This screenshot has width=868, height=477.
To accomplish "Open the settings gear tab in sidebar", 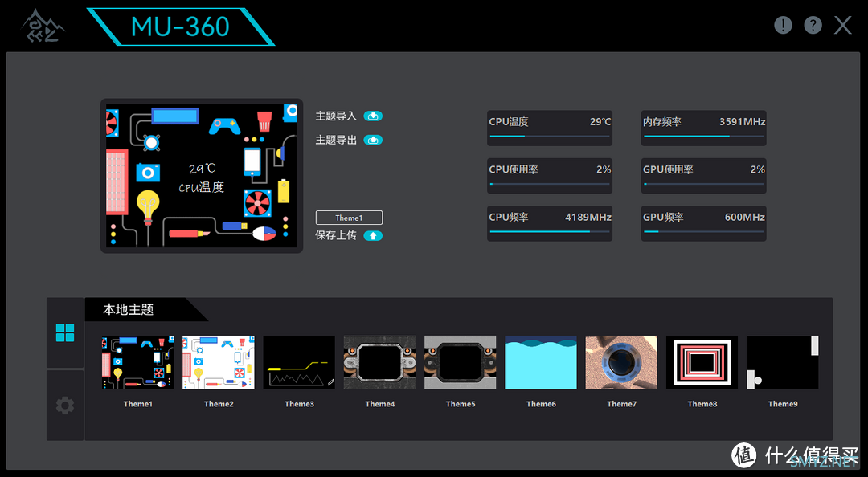I will click(x=65, y=406).
